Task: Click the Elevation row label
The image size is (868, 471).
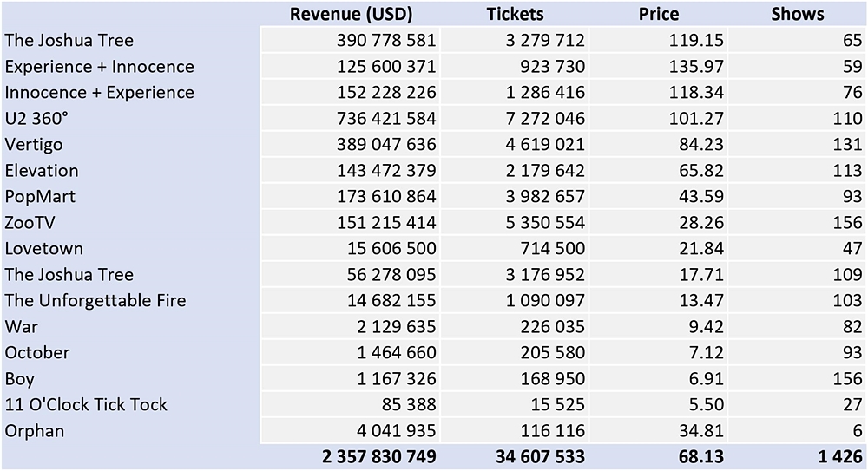Action: [x=42, y=171]
